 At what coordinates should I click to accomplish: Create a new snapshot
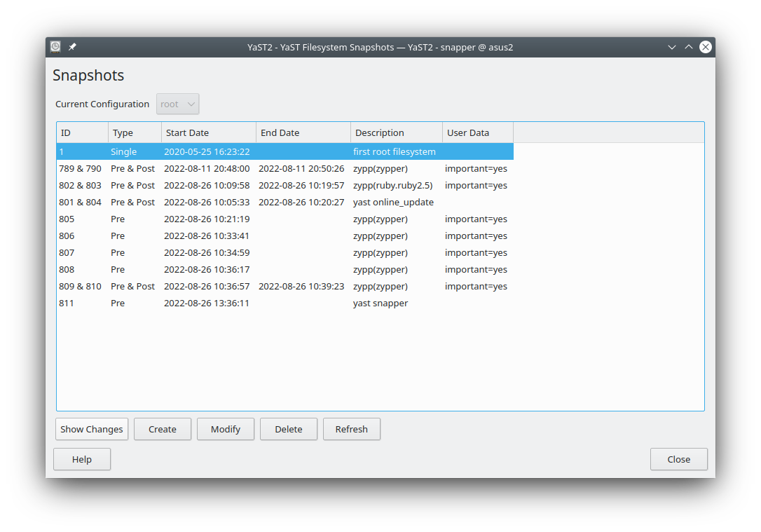(x=162, y=429)
